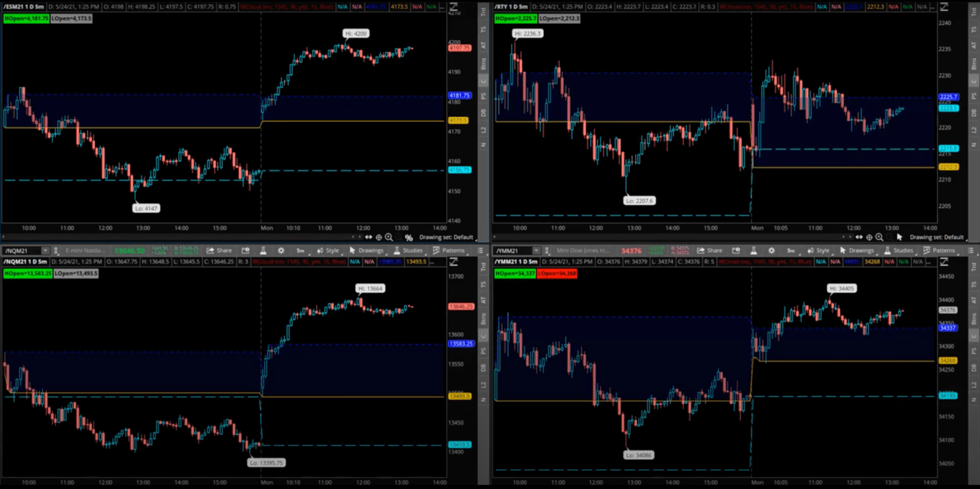Screen dimensions: 980x489
Task: Open chart settings gear in /NQM21 toolbar
Action: 281,251
